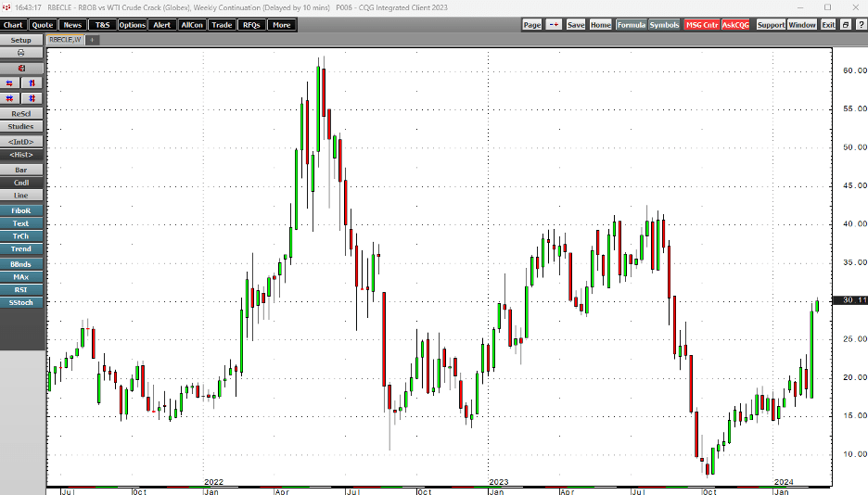Select Line chart type
Screen dimensions: 868x495
[x=21, y=196]
